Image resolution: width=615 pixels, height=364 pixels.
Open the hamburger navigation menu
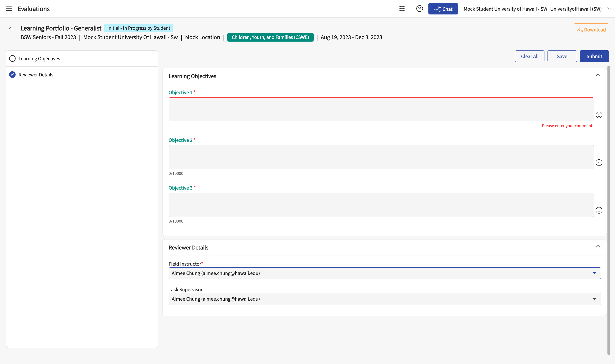(x=9, y=9)
